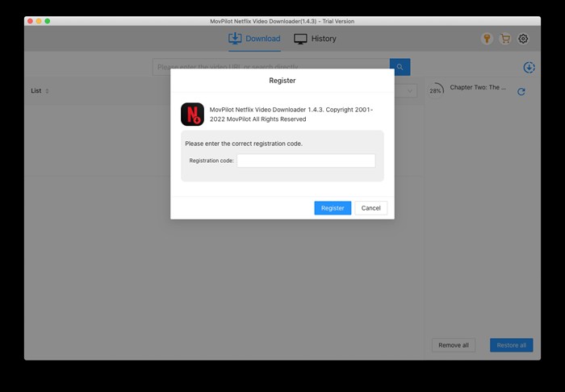Click the History tab screen icon

[x=300, y=39]
